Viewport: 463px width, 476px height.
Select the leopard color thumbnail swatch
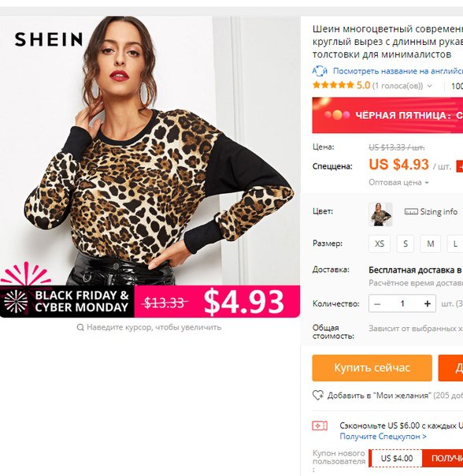(x=380, y=214)
